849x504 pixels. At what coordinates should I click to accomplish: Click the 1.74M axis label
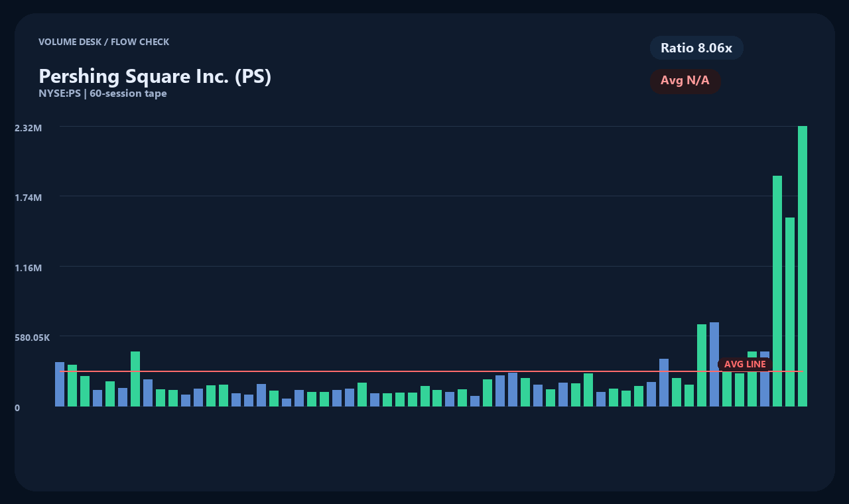coord(29,198)
